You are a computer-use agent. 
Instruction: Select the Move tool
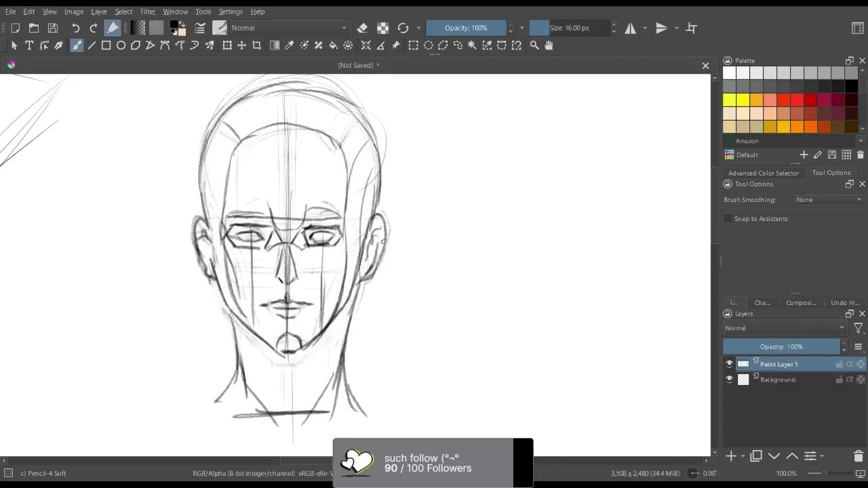click(241, 45)
